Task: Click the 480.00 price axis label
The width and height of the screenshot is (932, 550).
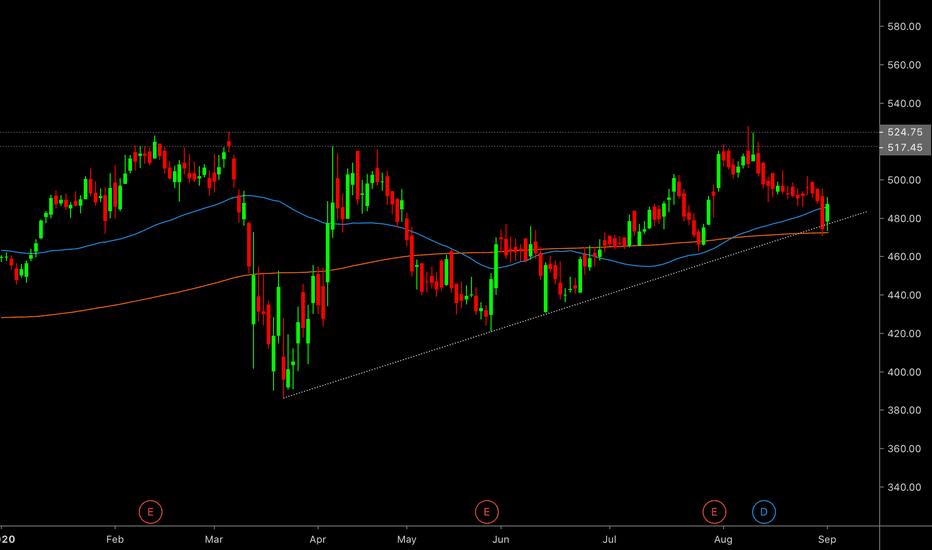Action: click(x=904, y=219)
